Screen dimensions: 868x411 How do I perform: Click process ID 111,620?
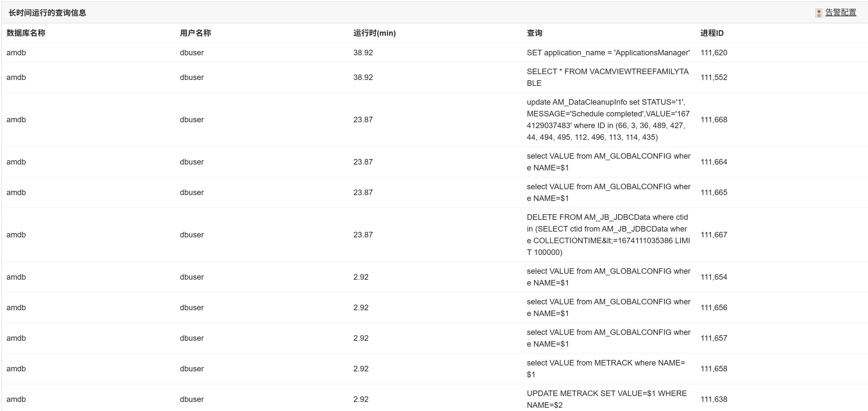[x=714, y=53]
